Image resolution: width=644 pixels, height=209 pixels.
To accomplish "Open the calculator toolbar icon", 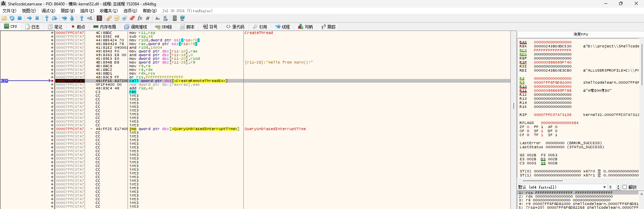I will (x=175, y=18).
